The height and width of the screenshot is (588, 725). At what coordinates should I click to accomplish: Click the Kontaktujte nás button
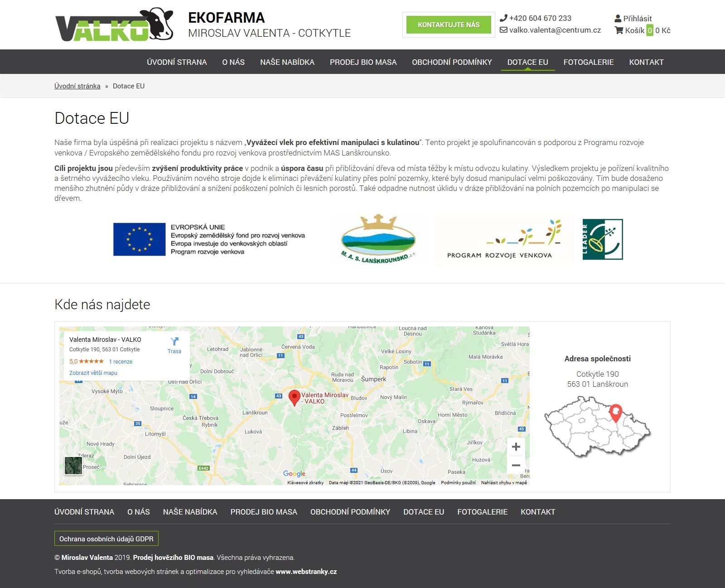pos(449,25)
